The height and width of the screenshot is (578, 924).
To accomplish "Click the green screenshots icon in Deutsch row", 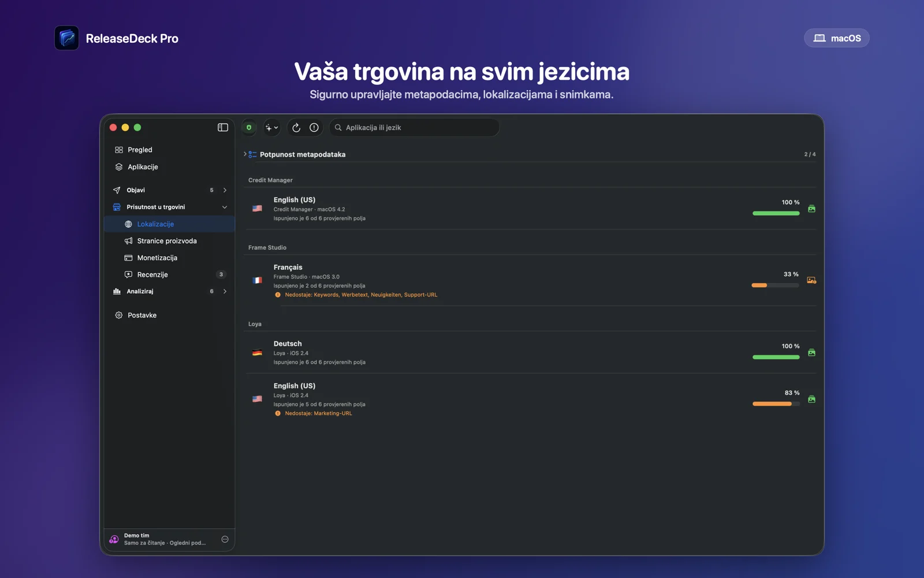I will tap(812, 353).
